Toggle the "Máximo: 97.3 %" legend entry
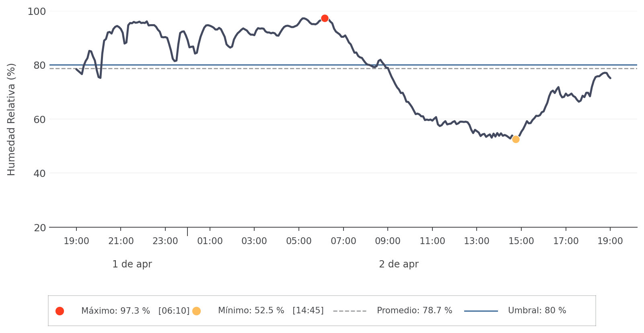The height and width of the screenshot is (333, 644). (115, 311)
